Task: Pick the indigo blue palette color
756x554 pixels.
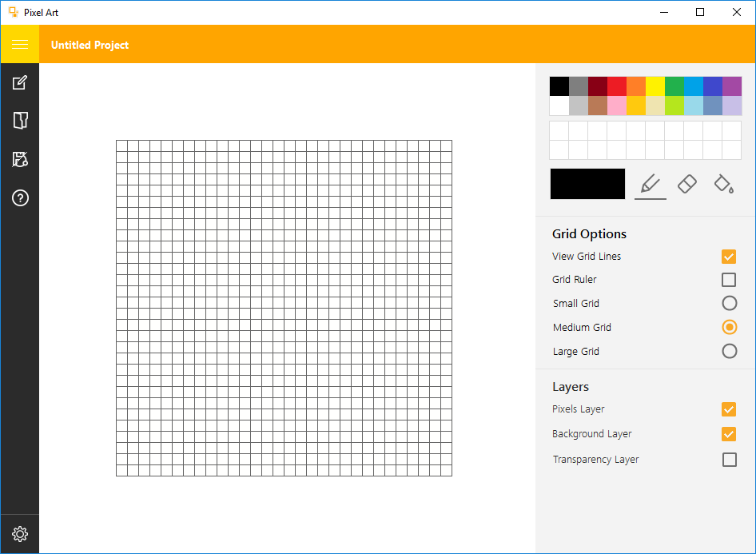Action: click(x=713, y=86)
